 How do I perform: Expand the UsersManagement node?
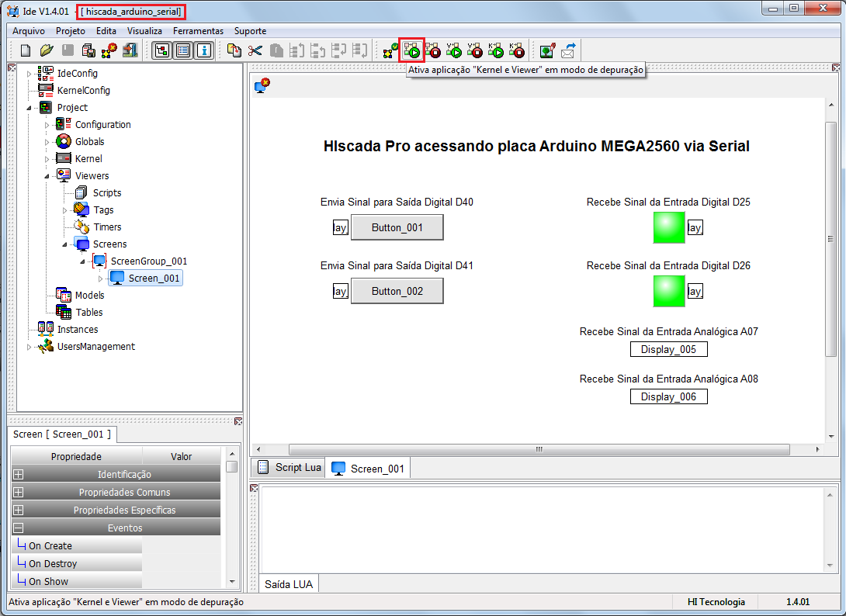pyautogui.click(x=29, y=347)
